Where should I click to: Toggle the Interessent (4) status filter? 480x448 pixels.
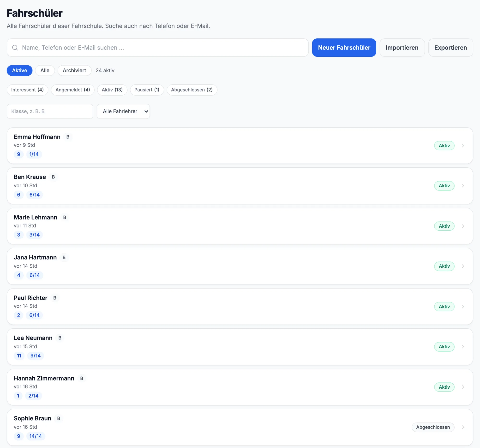28,90
